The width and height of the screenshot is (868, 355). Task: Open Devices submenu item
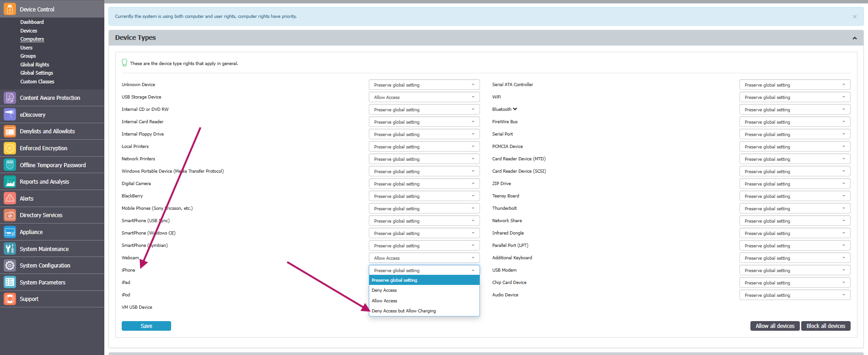[x=29, y=31]
